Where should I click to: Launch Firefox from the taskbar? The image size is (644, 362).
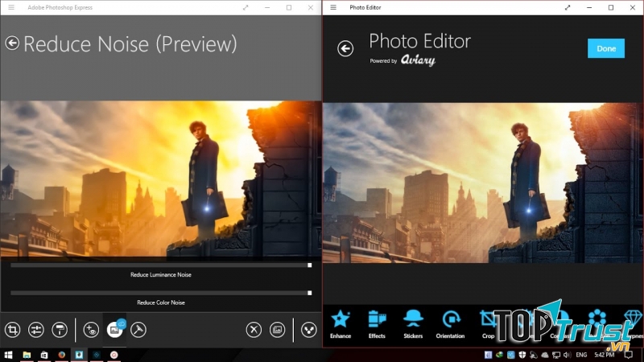62,355
